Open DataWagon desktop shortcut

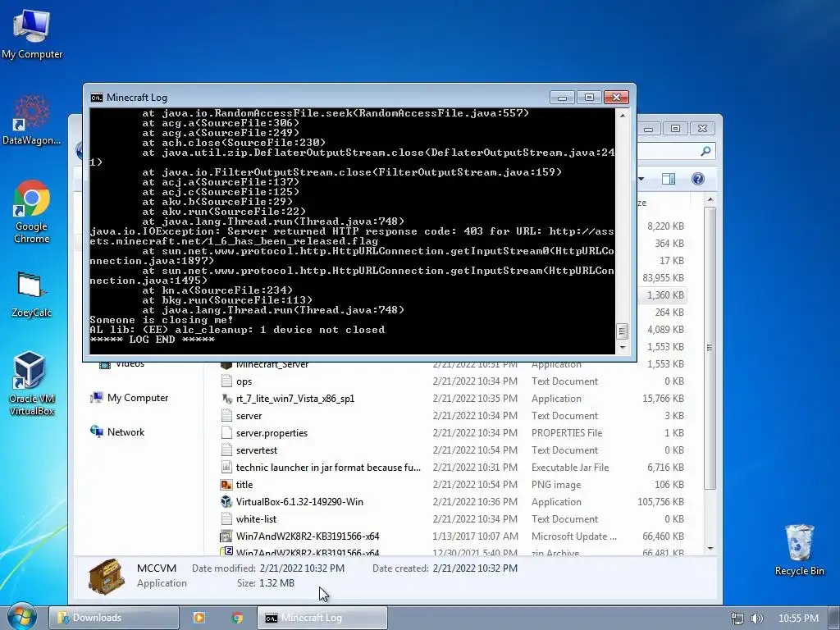[31, 120]
